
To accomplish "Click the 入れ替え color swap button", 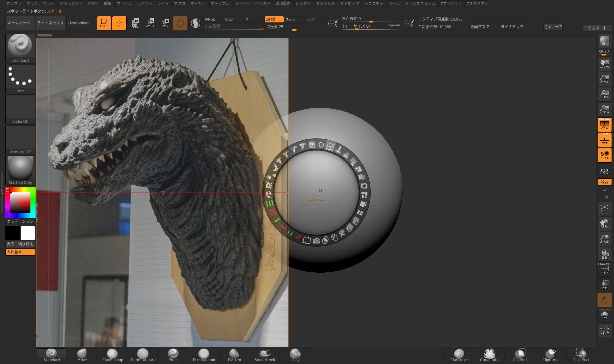I will [20, 252].
